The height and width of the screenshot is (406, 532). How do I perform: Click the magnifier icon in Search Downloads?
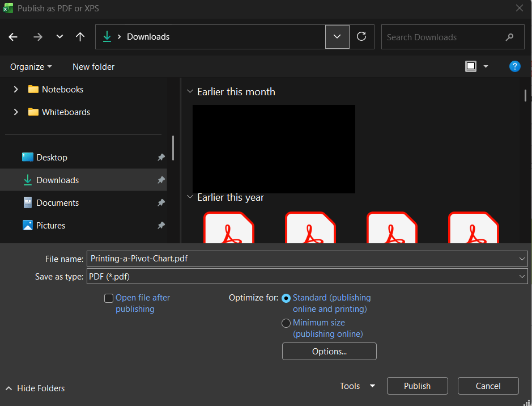pos(509,37)
